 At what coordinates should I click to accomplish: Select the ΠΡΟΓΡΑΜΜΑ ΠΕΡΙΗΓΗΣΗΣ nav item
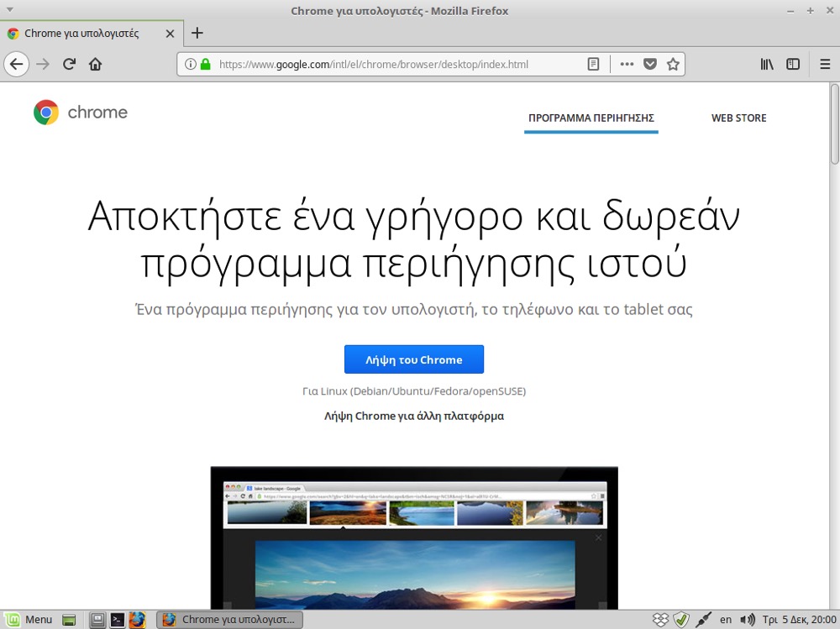point(591,118)
